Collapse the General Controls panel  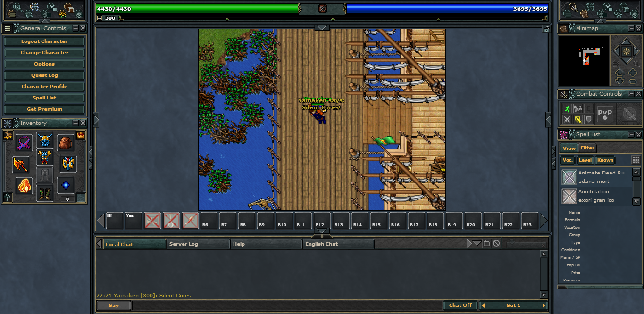point(75,29)
